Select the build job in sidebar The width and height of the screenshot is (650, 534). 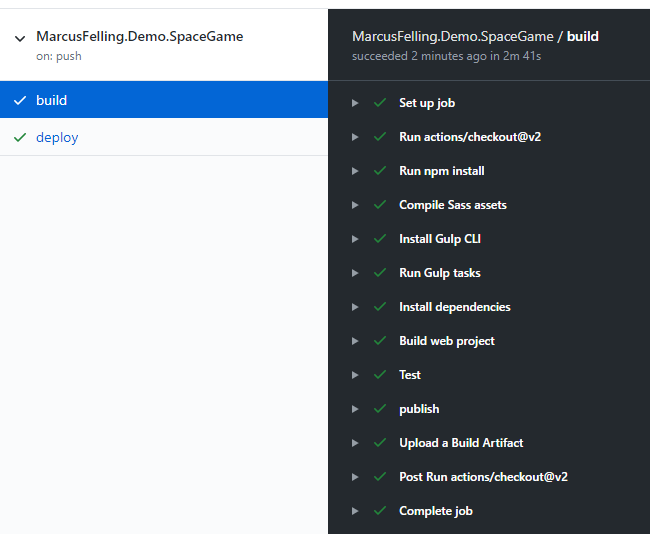tap(52, 100)
